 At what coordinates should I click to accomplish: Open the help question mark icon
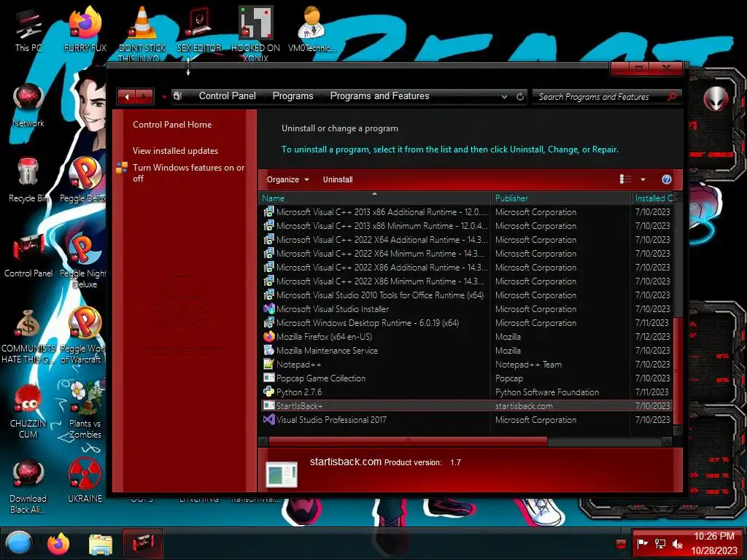667,179
